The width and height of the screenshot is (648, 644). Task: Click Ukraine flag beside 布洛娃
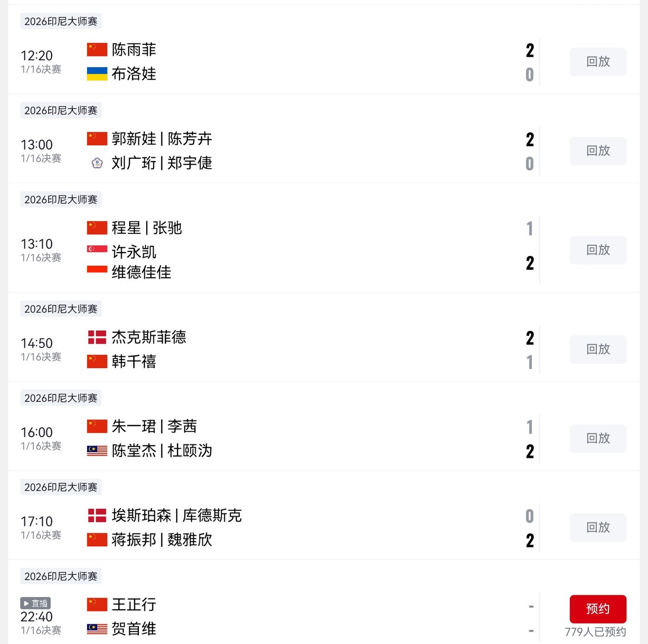[97, 74]
